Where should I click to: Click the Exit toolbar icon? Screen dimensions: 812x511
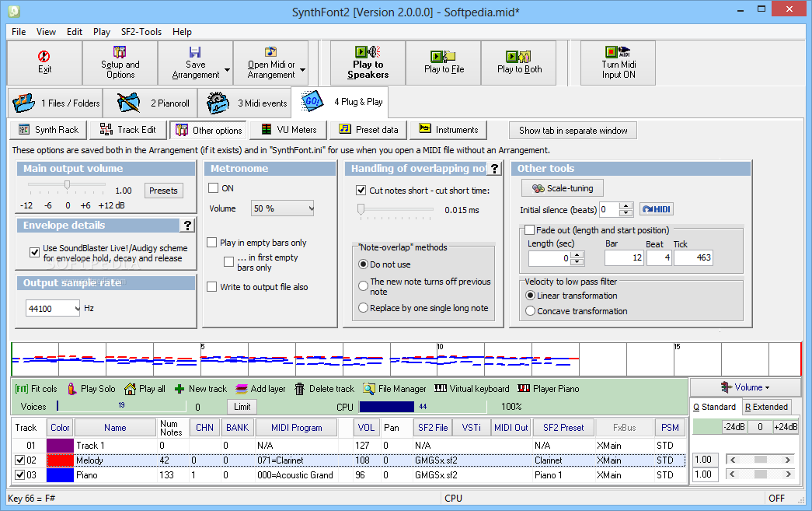click(44, 56)
